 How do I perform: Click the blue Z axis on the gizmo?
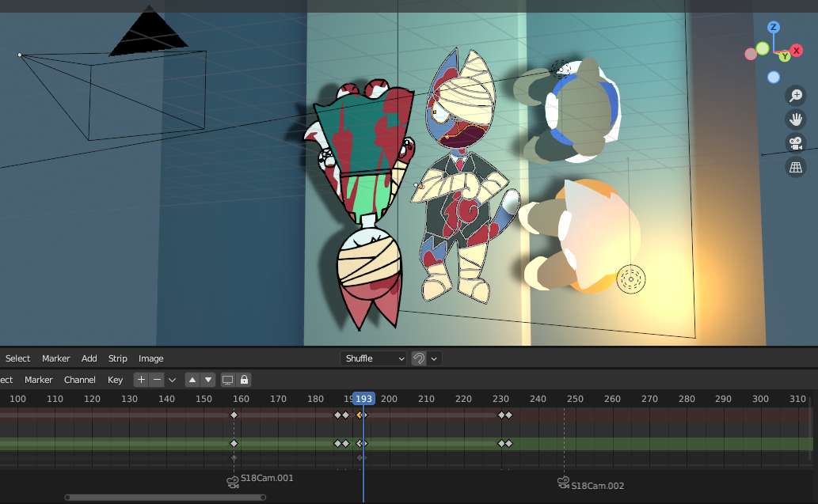tap(774, 27)
